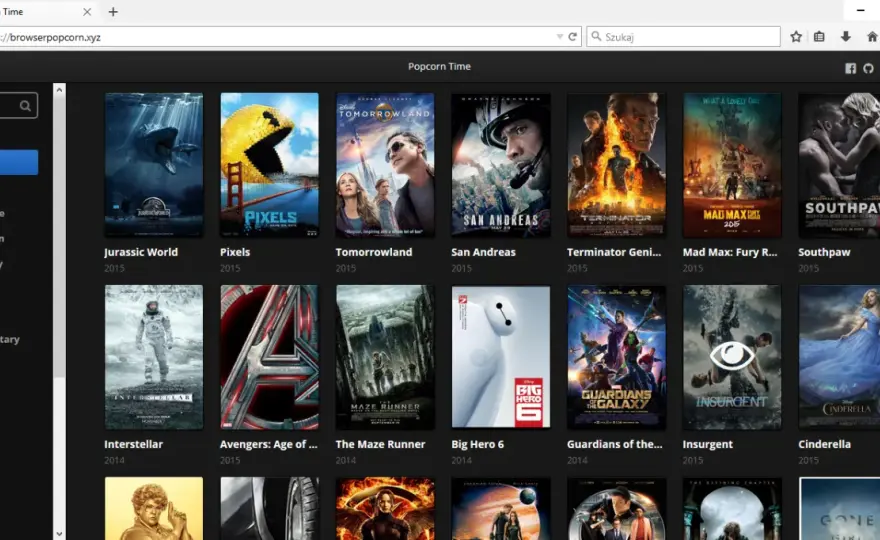Open the Big Hero 6 poster
This screenshot has height=540, width=880.
click(501, 357)
